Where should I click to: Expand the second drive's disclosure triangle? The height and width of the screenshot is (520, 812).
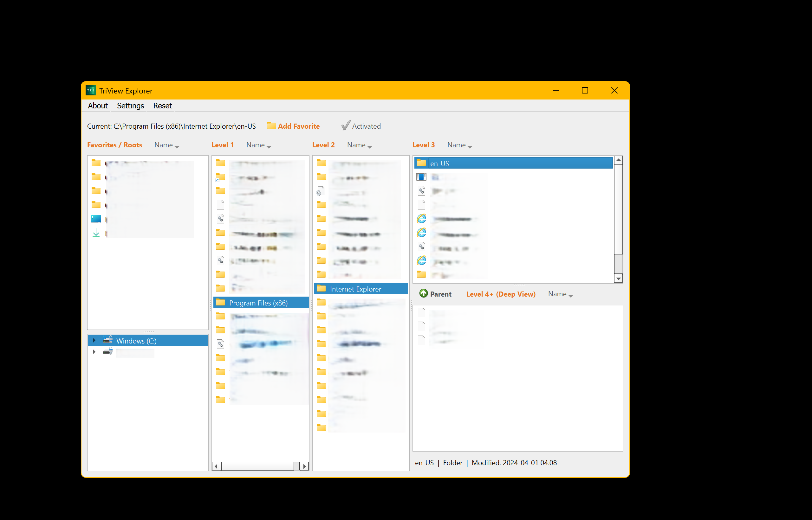point(94,351)
